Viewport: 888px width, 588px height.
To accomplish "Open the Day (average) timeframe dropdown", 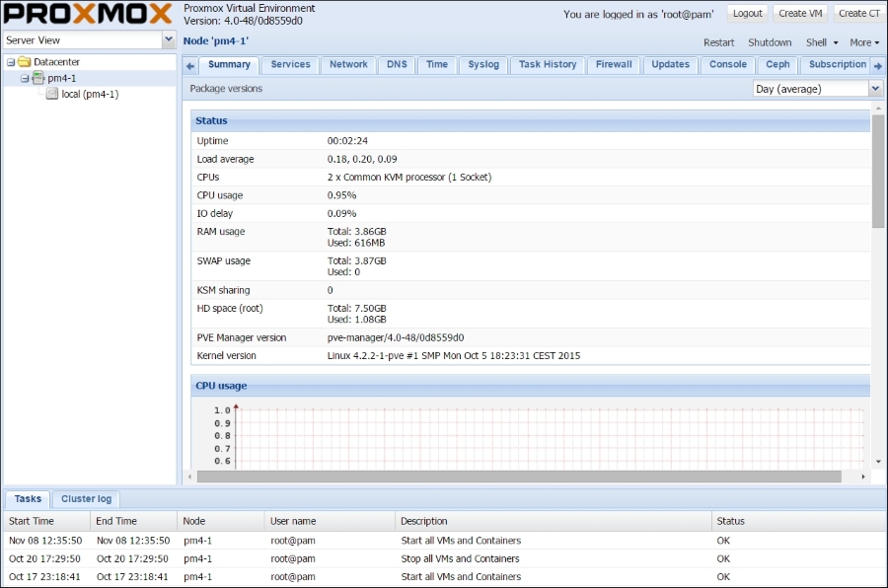I will 875,89.
